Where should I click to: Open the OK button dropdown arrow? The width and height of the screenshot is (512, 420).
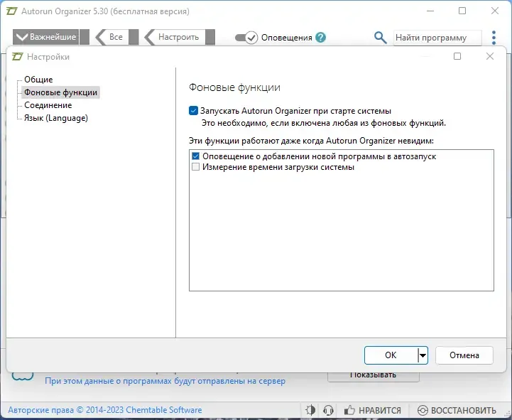tap(423, 355)
